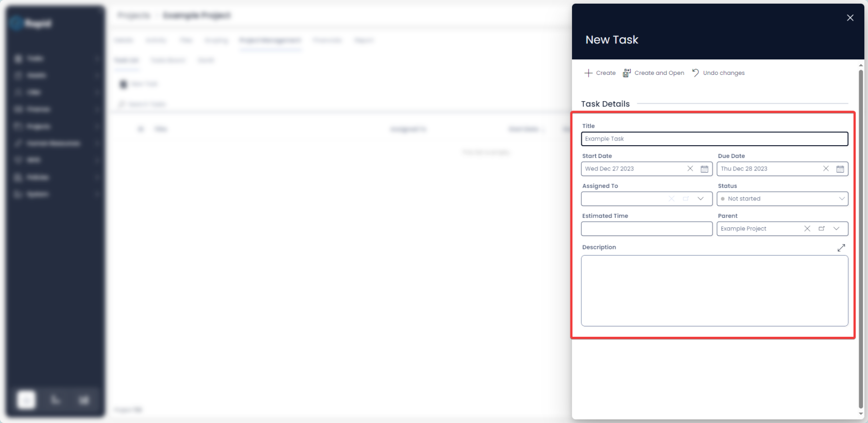868x423 pixels.
Task: Click Undo changes button
Action: [718, 73]
